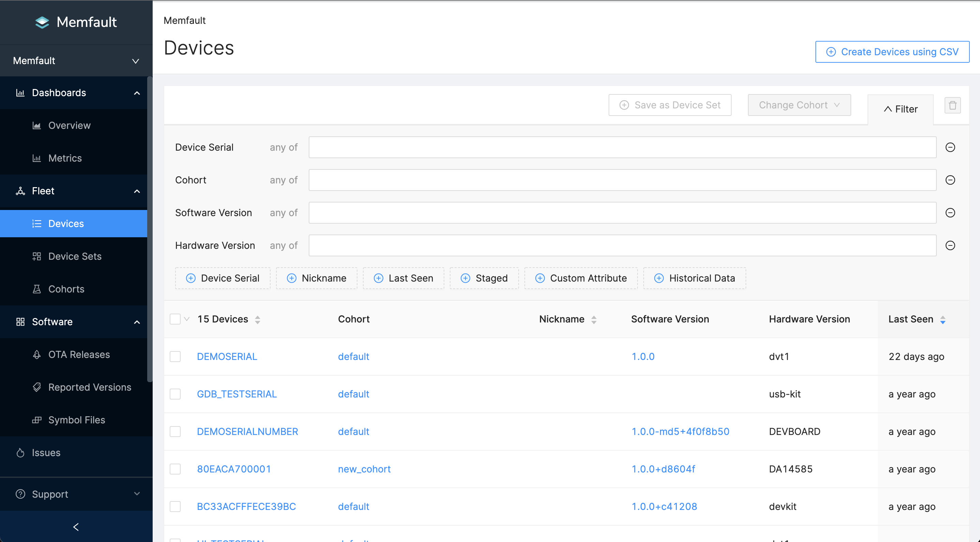Screen dimensions: 980x542
Task: Click the Software apps icon
Action: click(20, 322)
